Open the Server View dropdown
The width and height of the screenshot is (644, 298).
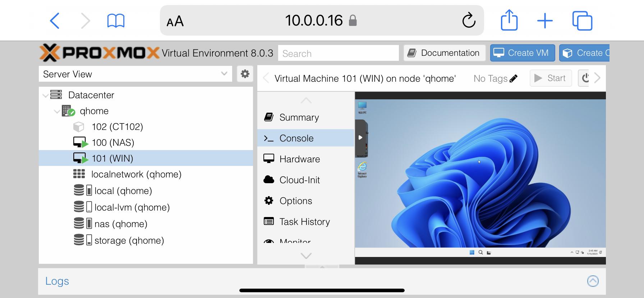pos(135,74)
